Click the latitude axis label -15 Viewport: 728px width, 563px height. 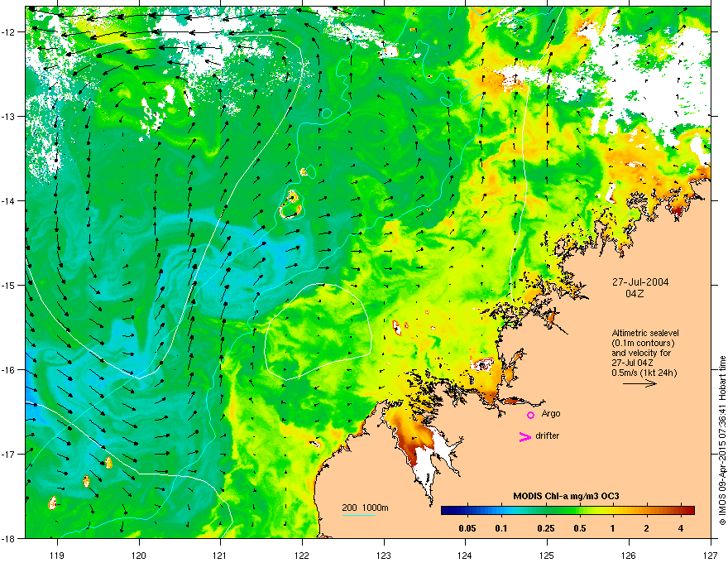point(9,285)
